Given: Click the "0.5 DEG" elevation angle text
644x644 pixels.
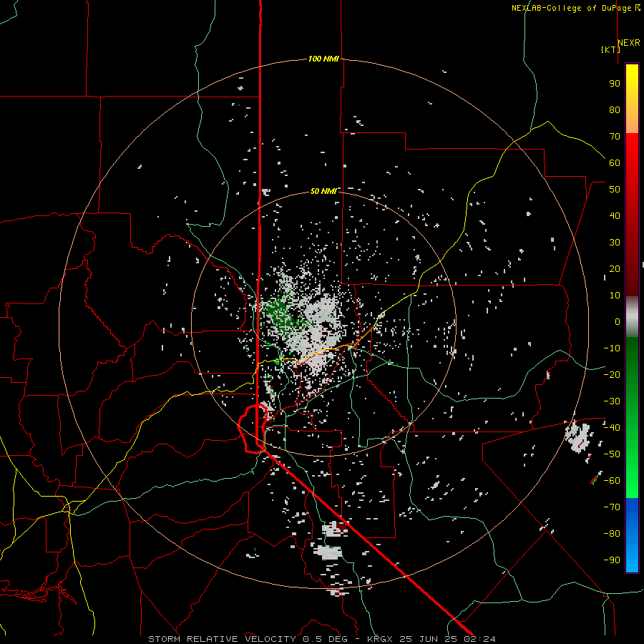Looking at the screenshot, I should coord(325,639).
